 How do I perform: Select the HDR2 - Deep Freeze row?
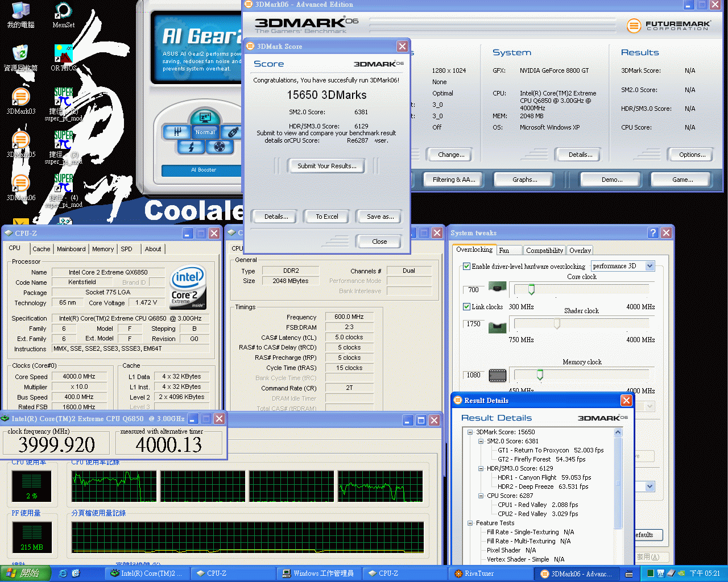click(x=543, y=487)
